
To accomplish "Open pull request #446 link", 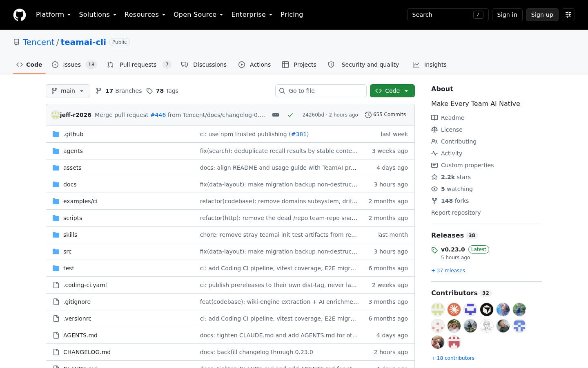I will click(x=158, y=115).
